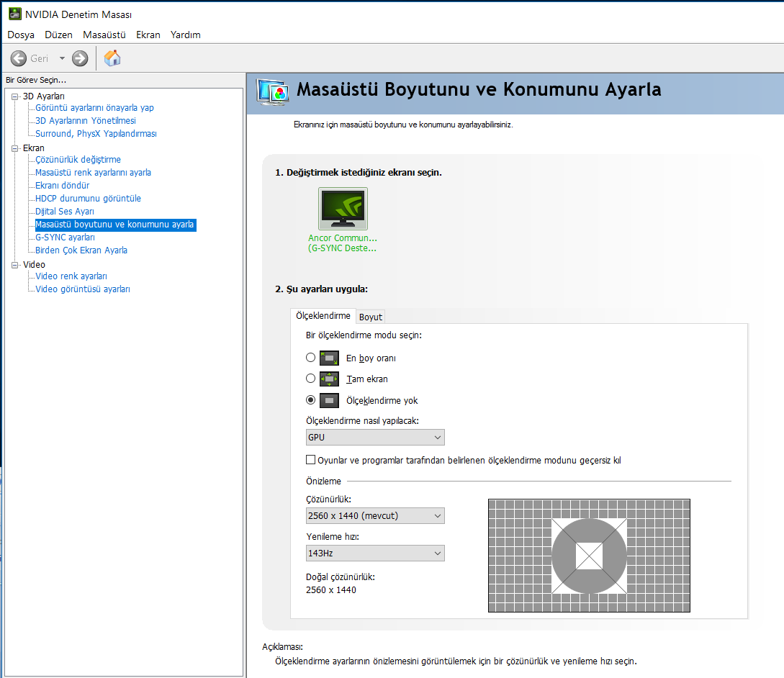The image size is (784, 678).
Task: Switch to the Ölçeklendirme tab
Action: [323, 316]
